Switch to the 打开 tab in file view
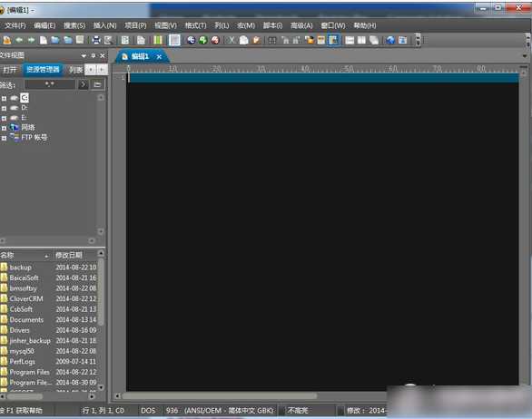Viewport: 532px width, 419px height. pos(9,70)
